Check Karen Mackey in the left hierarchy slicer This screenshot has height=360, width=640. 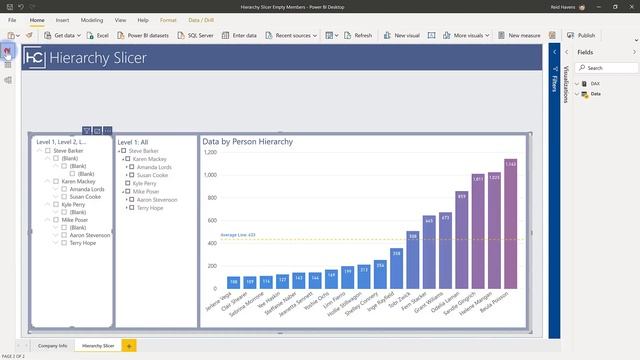click(x=56, y=181)
